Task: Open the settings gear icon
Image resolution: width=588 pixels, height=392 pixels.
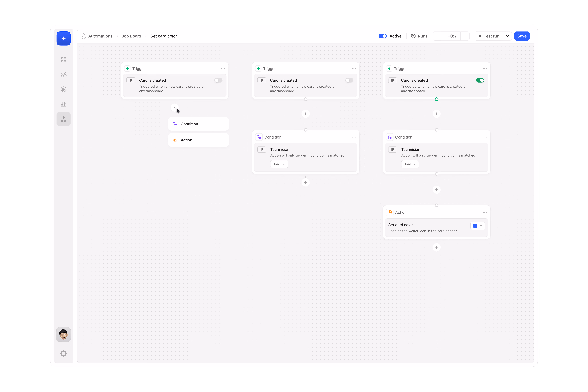Action: coord(64,353)
